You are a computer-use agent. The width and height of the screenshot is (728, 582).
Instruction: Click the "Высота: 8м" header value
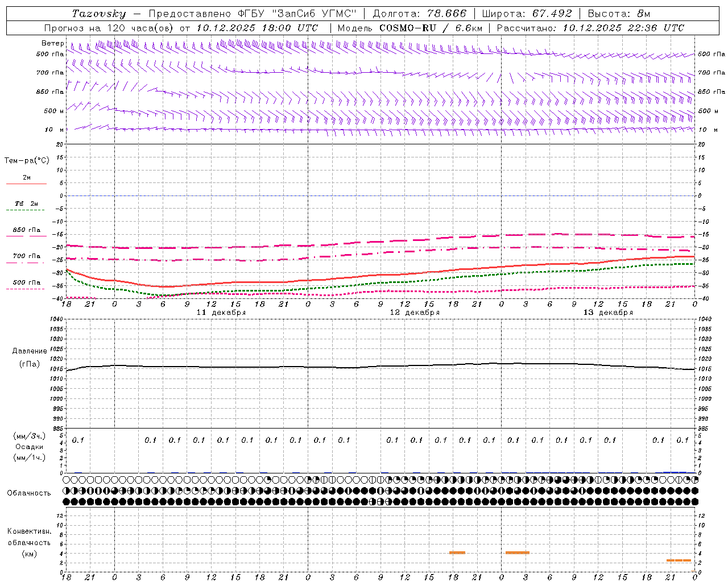tap(619, 14)
